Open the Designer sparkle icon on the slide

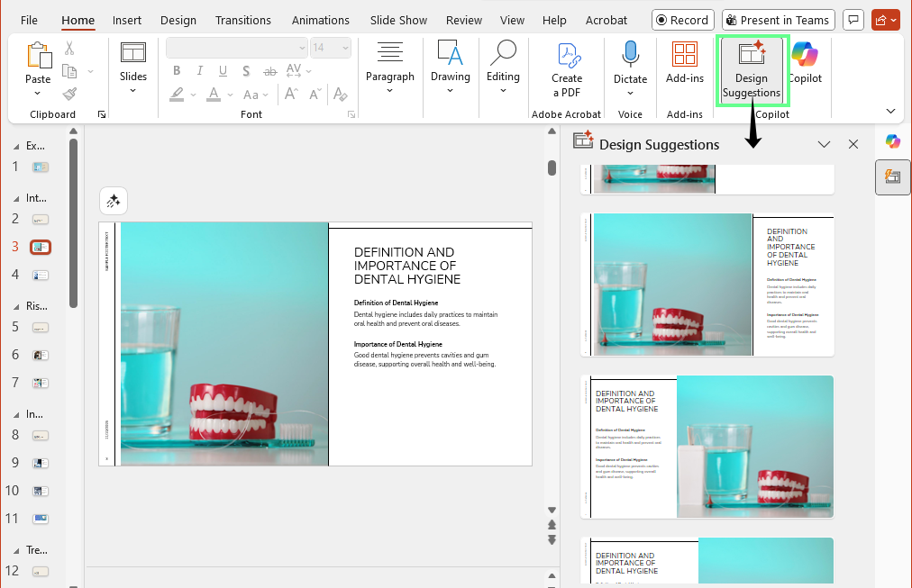[114, 200]
